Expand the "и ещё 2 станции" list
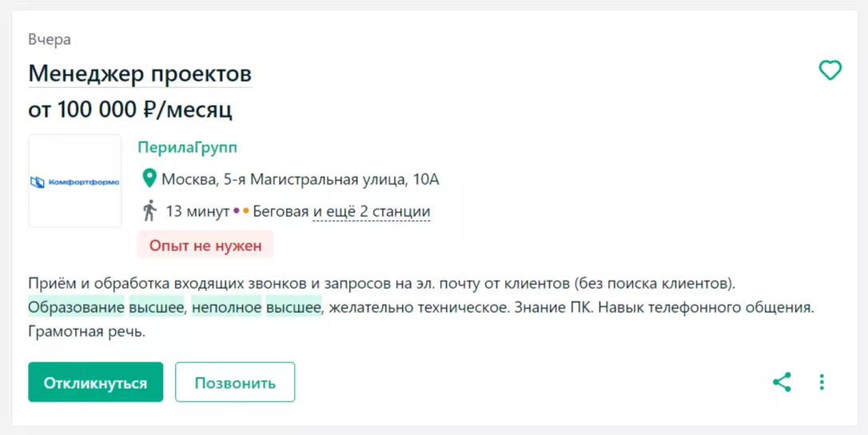 pos(372,212)
